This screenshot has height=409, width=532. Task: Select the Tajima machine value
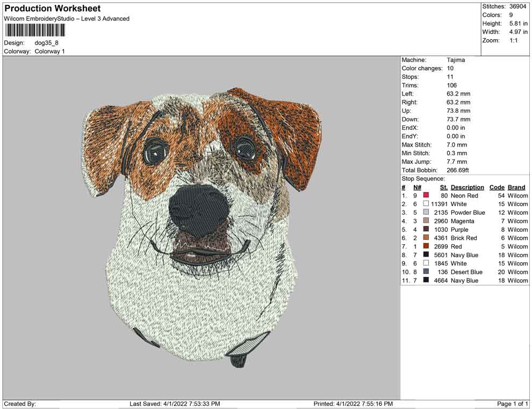456,60
